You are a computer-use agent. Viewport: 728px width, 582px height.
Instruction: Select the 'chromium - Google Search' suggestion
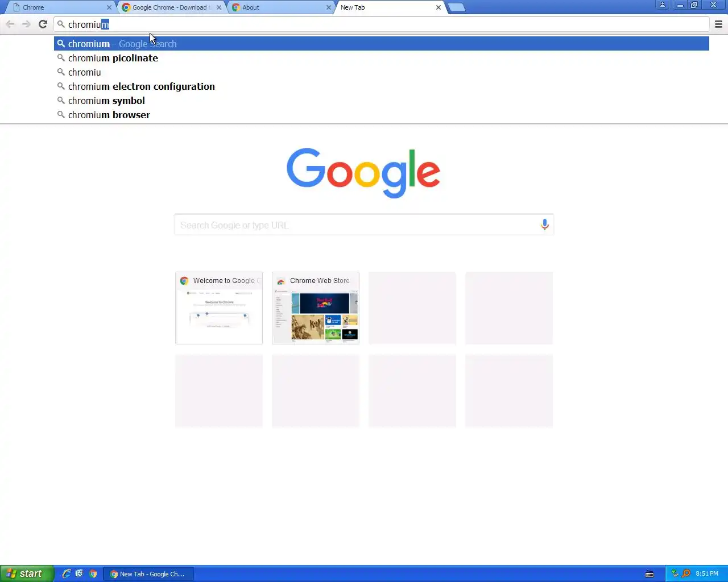pos(382,44)
